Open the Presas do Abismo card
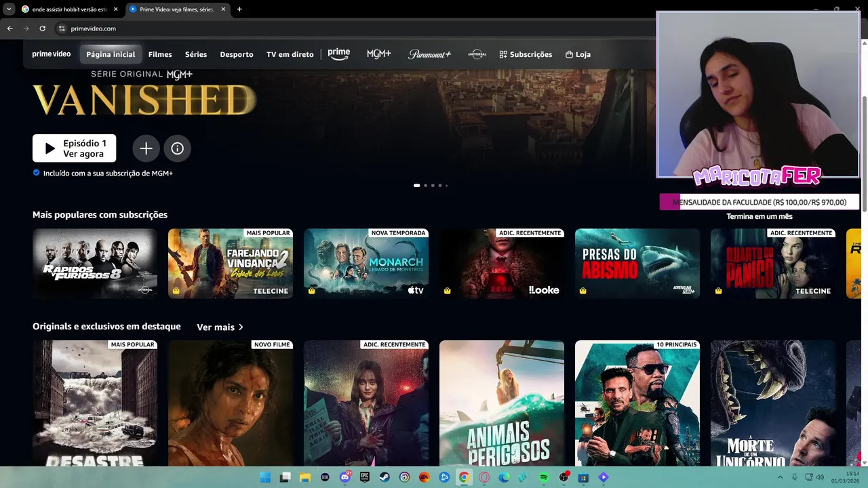Screen dimensions: 868x488 pyautogui.click(x=637, y=264)
